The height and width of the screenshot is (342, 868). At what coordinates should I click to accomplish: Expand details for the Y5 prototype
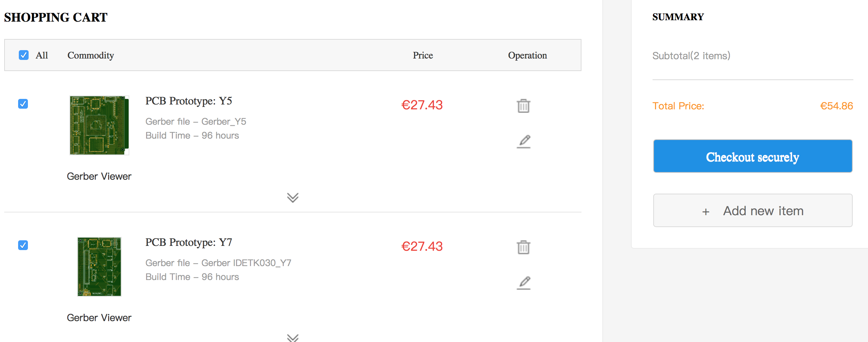pos(293,197)
